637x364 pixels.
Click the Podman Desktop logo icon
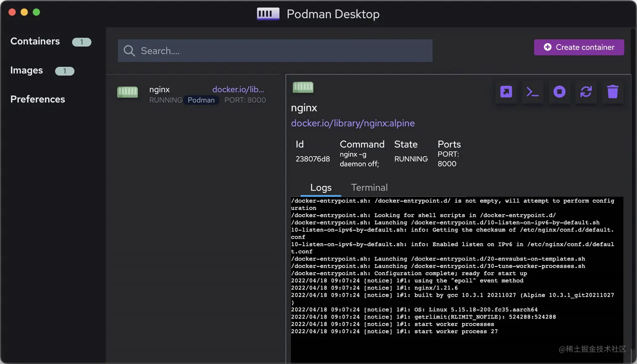(268, 14)
